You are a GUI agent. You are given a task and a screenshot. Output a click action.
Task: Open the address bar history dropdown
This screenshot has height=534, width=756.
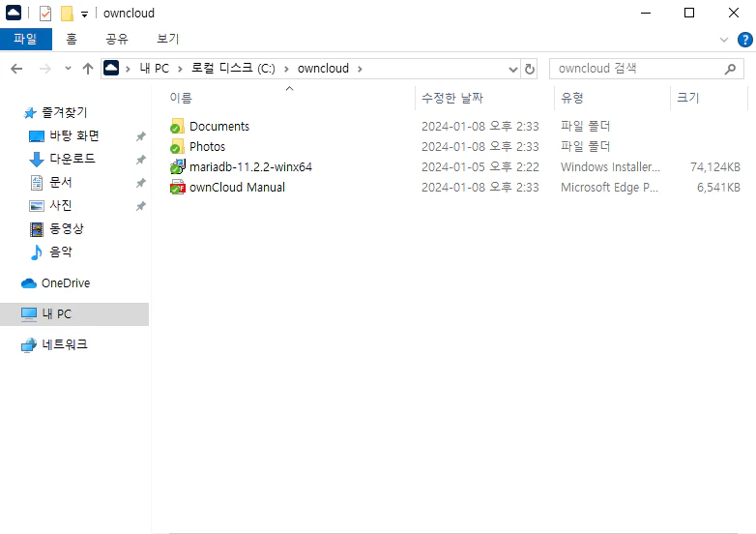(x=513, y=70)
